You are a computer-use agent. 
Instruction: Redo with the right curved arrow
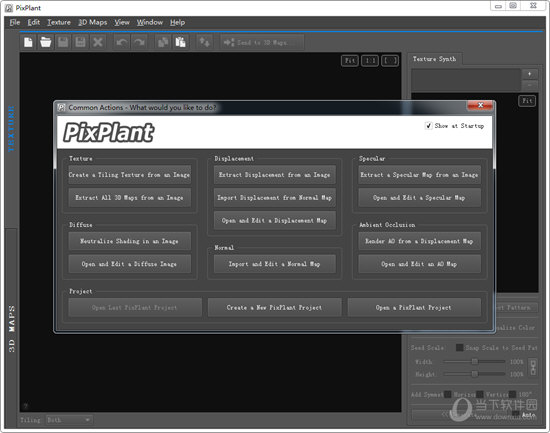pyautogui.click(x=139, y=42)
